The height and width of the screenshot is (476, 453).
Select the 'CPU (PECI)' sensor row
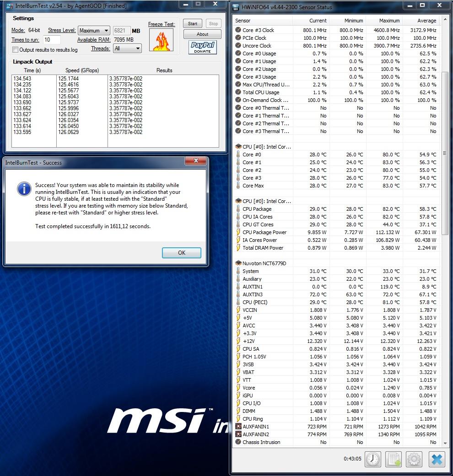point(336,302)
